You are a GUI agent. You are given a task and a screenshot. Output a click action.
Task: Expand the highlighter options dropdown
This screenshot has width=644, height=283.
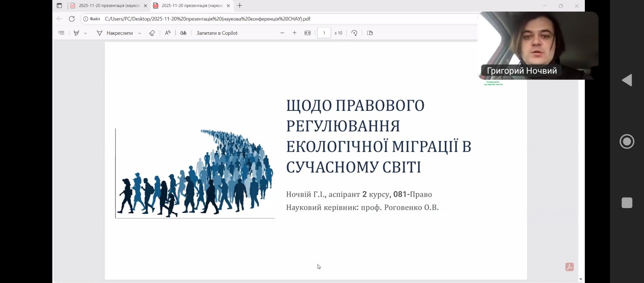85,33
